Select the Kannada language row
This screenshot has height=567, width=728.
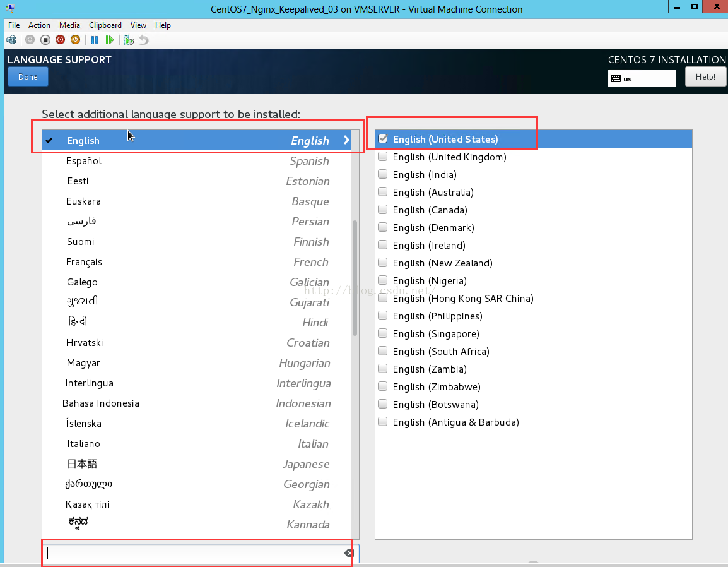click(x=197, y=525)
